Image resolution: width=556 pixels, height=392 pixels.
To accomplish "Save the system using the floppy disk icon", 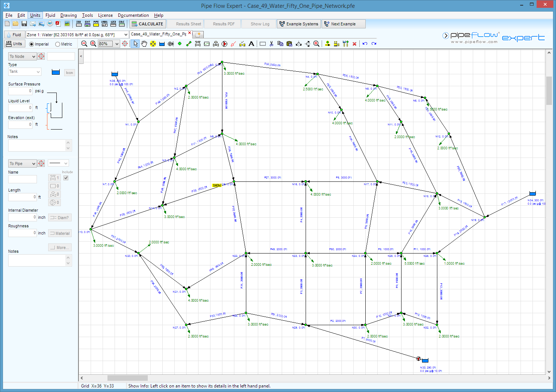I will click(24, 24).
